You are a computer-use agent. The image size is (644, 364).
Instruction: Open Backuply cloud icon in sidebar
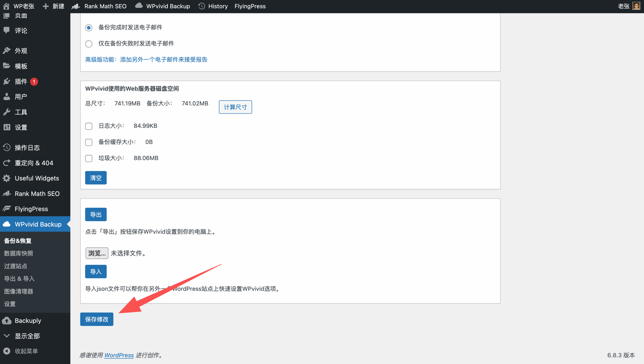pyautogui.click(x=7, y=321)
